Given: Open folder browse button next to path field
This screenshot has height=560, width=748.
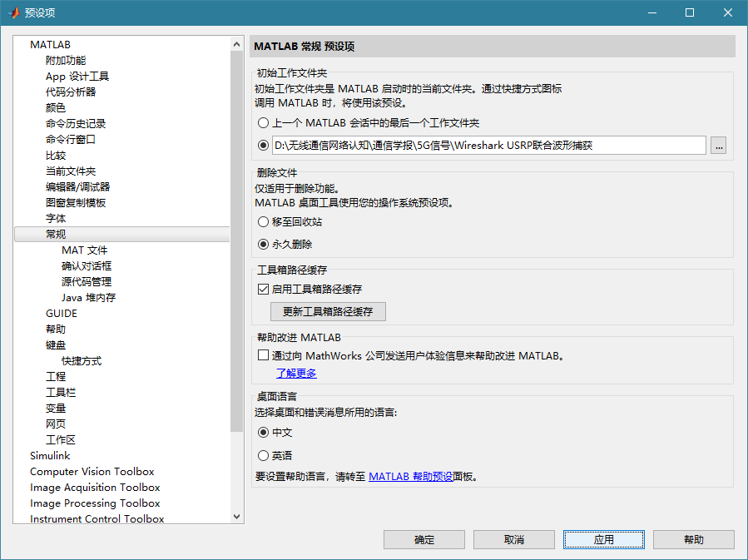Looking at the screenshot, I should pos(718,146).
